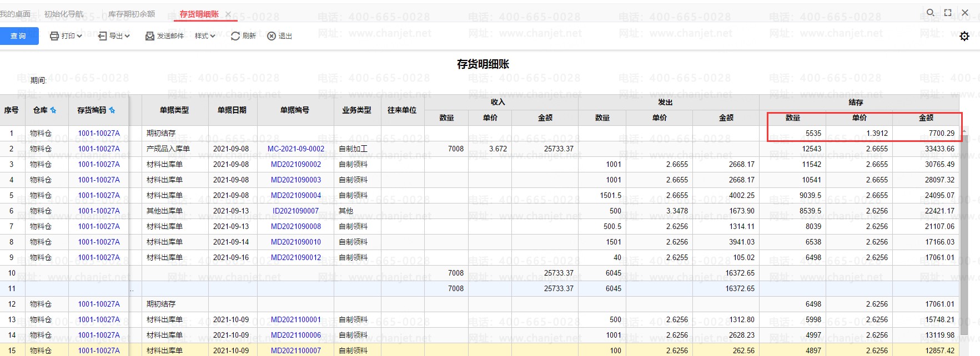Viewport: 980px width, 356px height.
Task: Click the 刷新 refresh icon
Action: tap(235, 36)
